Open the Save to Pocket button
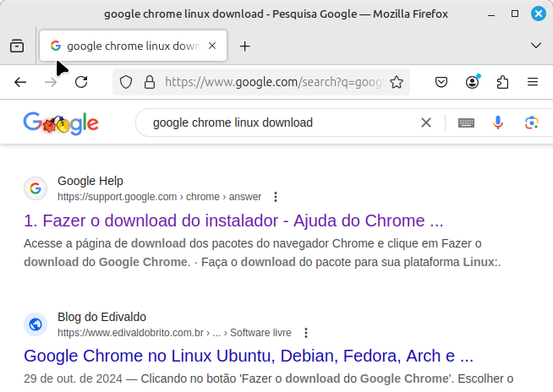The height and width of the screenshot is (392, 553). point(441,82)
